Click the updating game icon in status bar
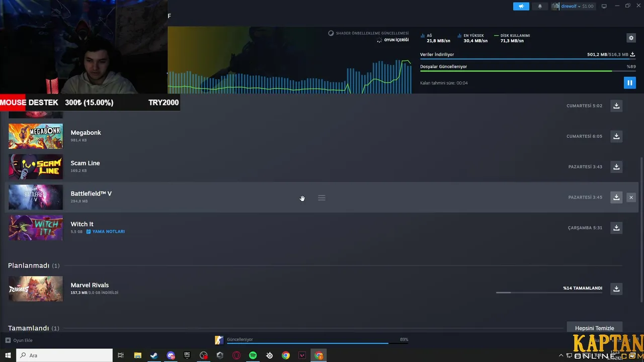Viewport: 644px width, 362px height. (219, 340)
